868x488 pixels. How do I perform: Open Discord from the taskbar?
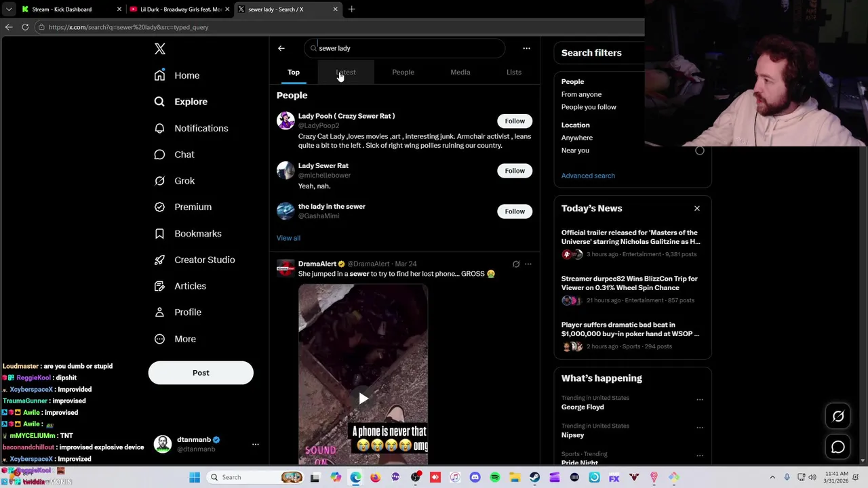(475, 477)
